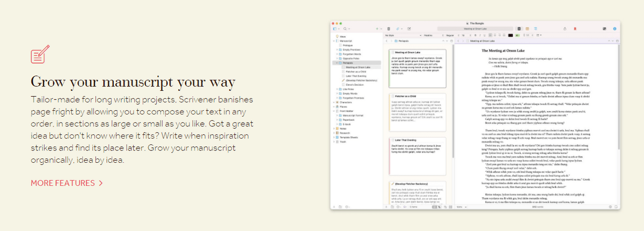644x231 pixels.
Task: Click the black text color swatch
Action: (x=510, y=35)
